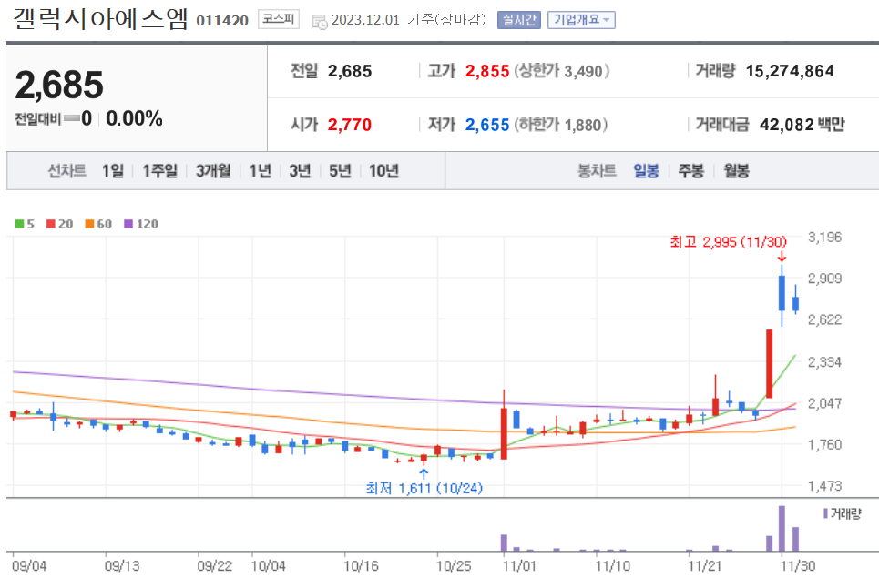Click the calendar clock icon beside the date

[x=320, y=22]
